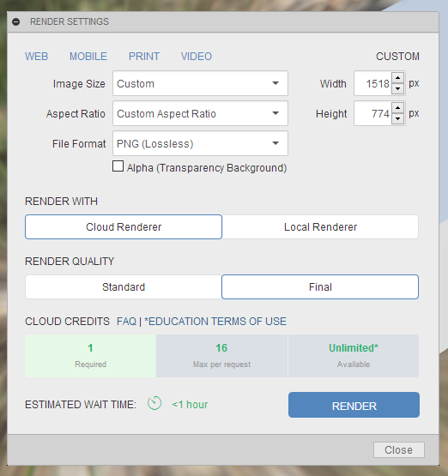Image resolution: width=448 pixels, height=476 pixels.
Task: Choose Standard render quality
Action: 124,286
